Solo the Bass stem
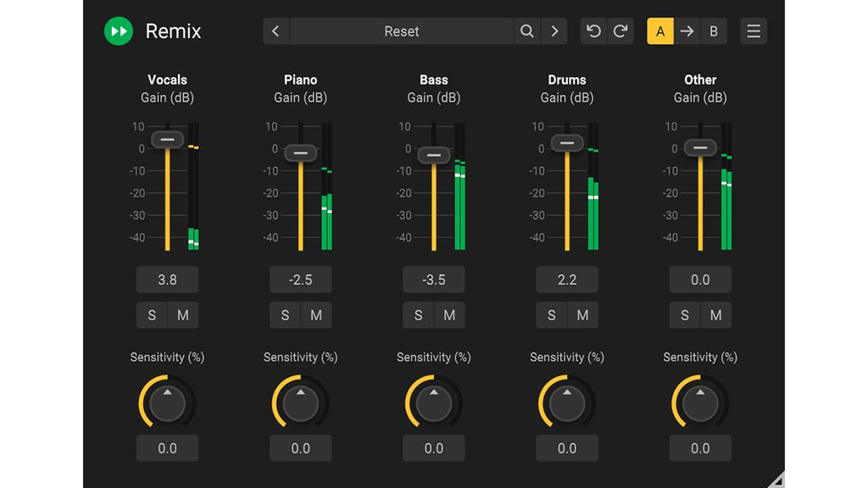868x488 pixels. [x=418, y=314]
